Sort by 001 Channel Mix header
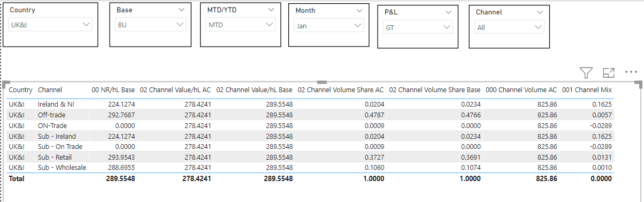Viewport: 644px width, 202px height. 587,90
